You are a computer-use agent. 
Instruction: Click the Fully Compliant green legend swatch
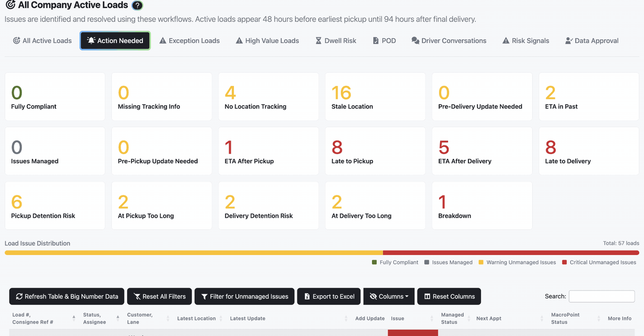click(375, 262)
